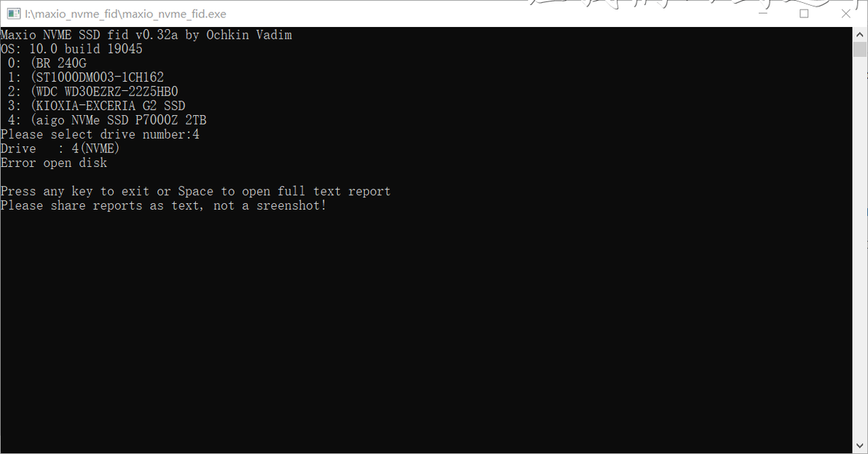
Task: Open the console window system menu icon
Action: pos(14,14)
